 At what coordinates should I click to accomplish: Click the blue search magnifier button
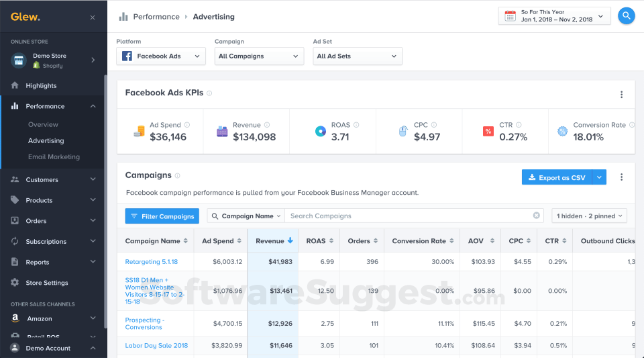click(x=626, y=16)
